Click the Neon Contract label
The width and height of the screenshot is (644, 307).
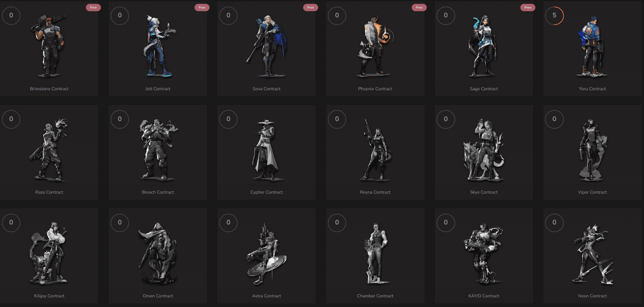592,296
